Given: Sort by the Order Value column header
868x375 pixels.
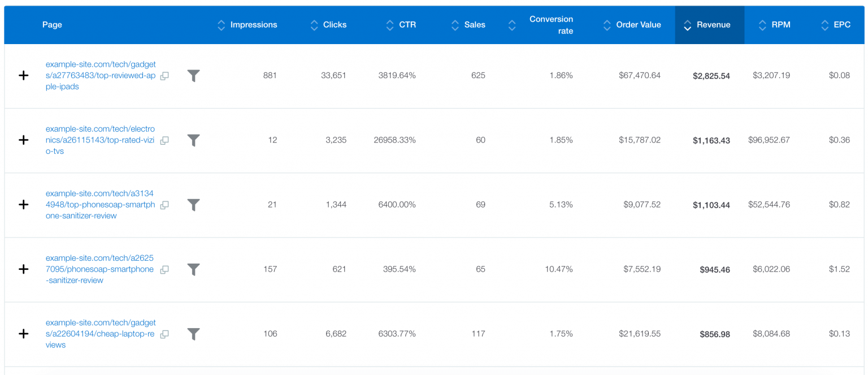Looking at the screenshot, I should [x=638, y=25].
